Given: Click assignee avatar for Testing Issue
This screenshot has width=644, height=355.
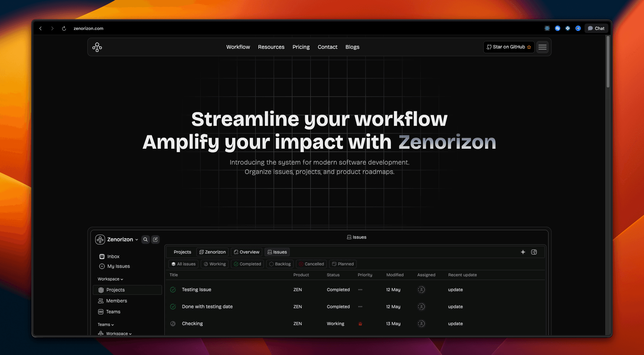Looking at the screenshot, I should pos(421,290).
